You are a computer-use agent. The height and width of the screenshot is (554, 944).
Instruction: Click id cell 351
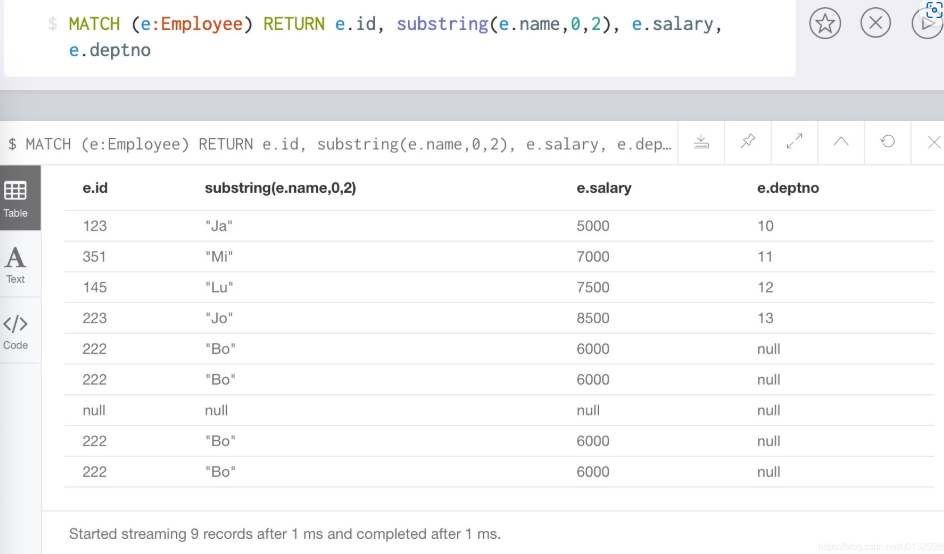point(93,257)
